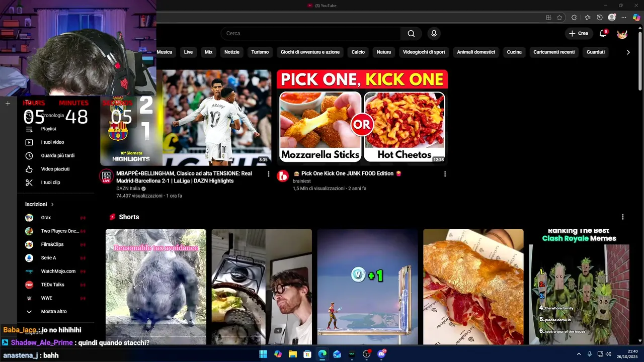Select the Musica category chip
644x362 pixels.
pos(165,52)
